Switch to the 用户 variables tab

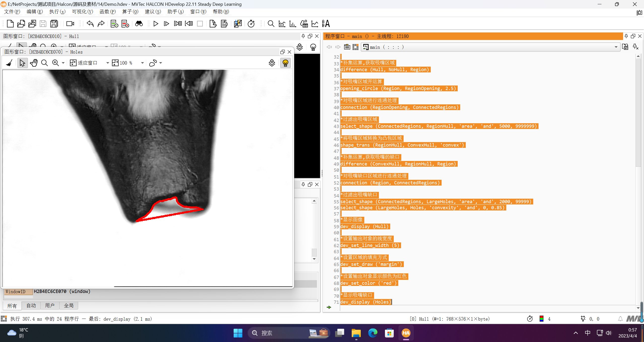coord(50,306)
